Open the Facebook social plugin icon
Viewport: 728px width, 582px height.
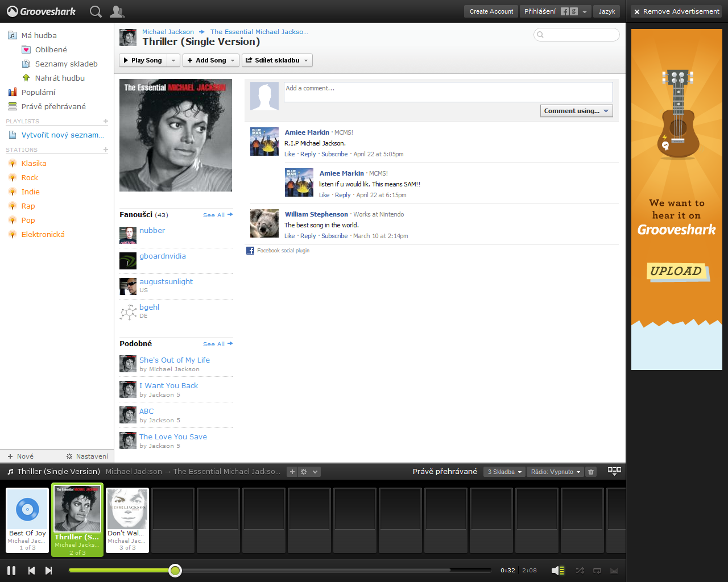click(x=250, y=251)
